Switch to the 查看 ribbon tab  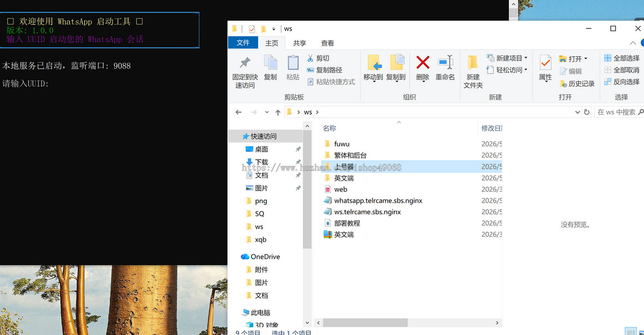click(x=327, y=43)
